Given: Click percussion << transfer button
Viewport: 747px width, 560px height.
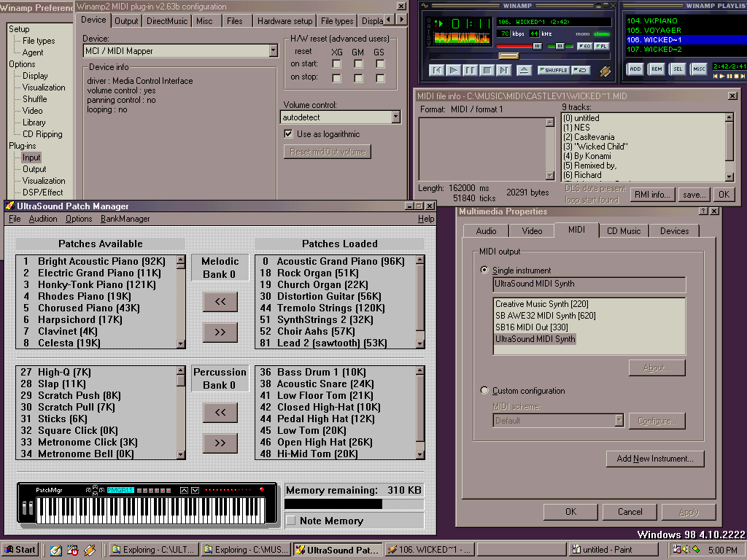Looking at the screenshot, I should pos(220,413).
